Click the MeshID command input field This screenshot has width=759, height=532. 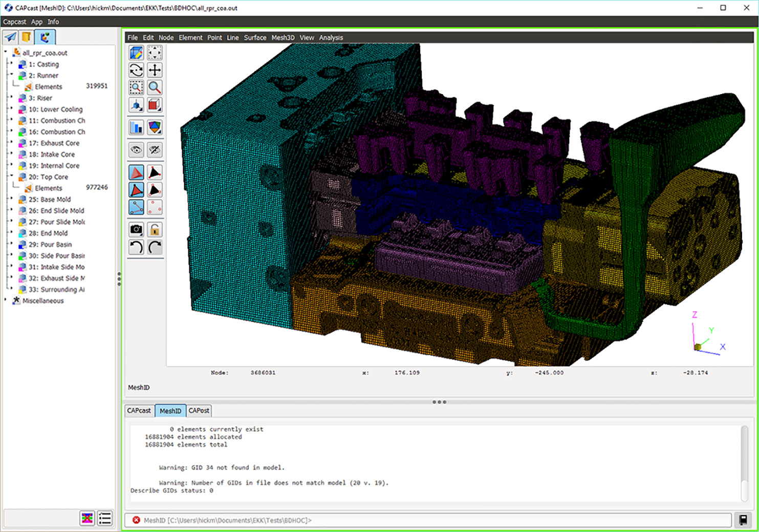[x=428, y=520]
